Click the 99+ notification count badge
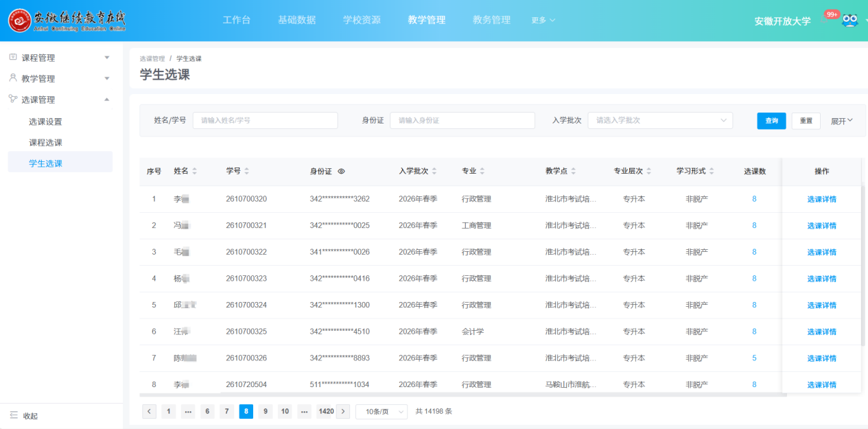 832,13
